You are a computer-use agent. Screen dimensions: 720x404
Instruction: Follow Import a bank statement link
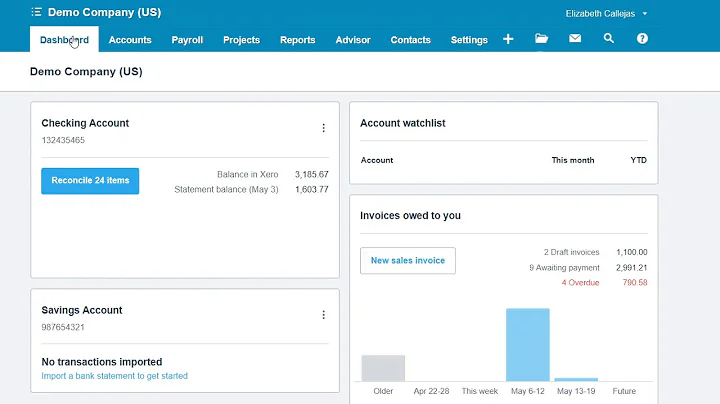(114, 376)
